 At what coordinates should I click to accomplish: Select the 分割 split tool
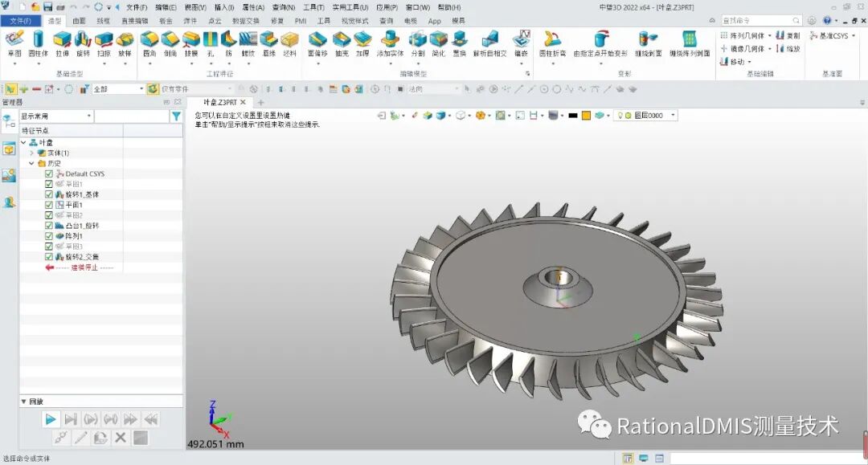418,44
